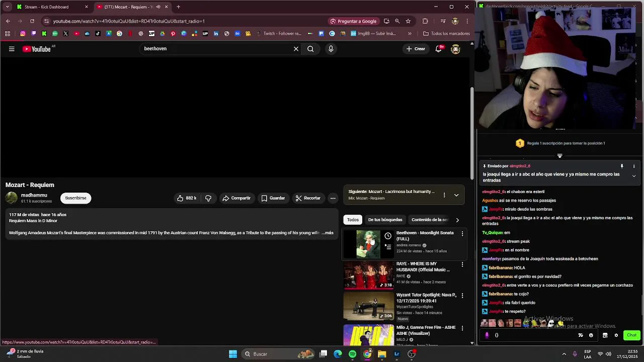Add Moonlight Sonata to queue icon
The width and height of the screenshot is (644, 362).
point(388,247)
